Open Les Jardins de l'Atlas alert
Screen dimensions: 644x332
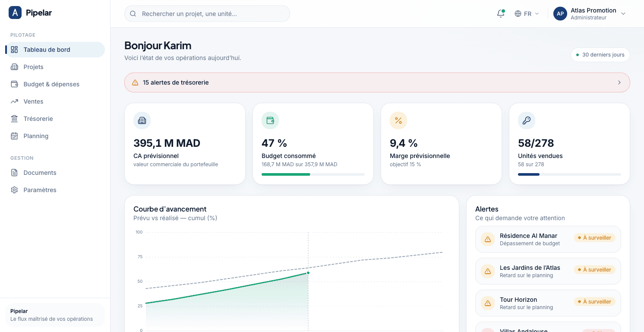(x=548, y=271)
